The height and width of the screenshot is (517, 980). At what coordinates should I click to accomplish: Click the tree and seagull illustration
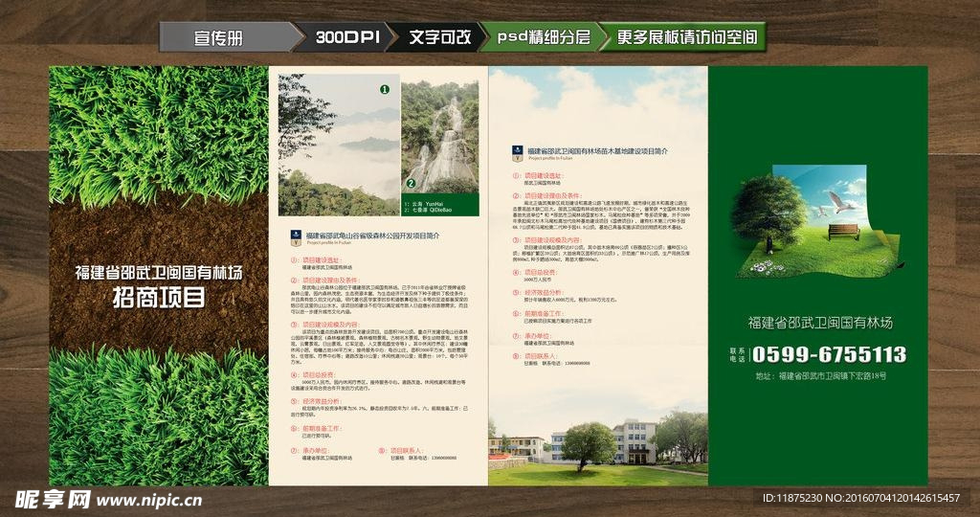click(x=819, y=222)
